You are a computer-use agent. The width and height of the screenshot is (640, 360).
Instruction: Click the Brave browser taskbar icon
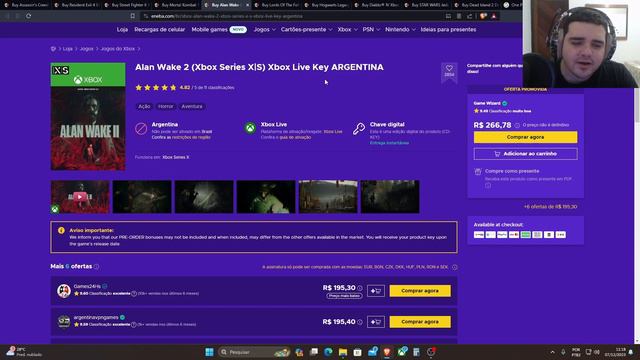[387, 352]
